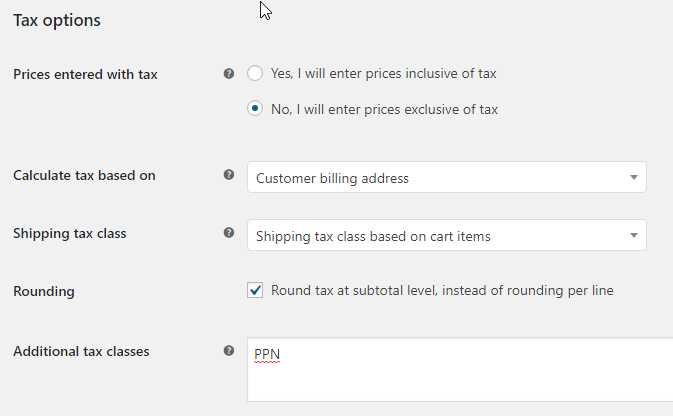Click arrow on Calculate tax based on select
This screenshot has width=673, height=416.
coord(634,177)
